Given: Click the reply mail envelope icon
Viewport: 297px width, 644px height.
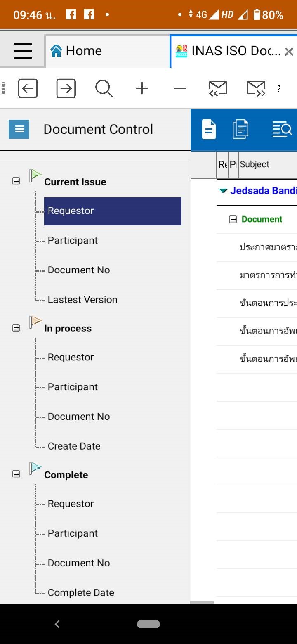Looking at the screenshot, I should [218, 88].
